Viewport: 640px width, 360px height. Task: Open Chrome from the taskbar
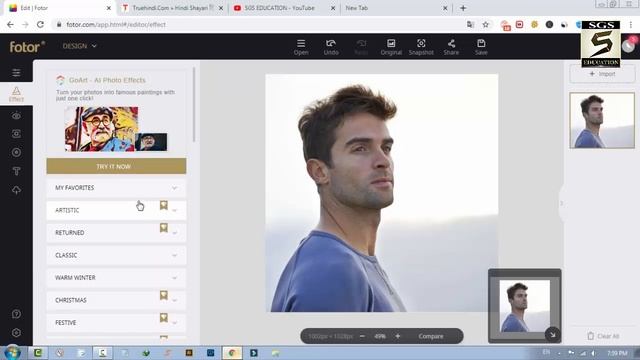(x=232, y=353)
